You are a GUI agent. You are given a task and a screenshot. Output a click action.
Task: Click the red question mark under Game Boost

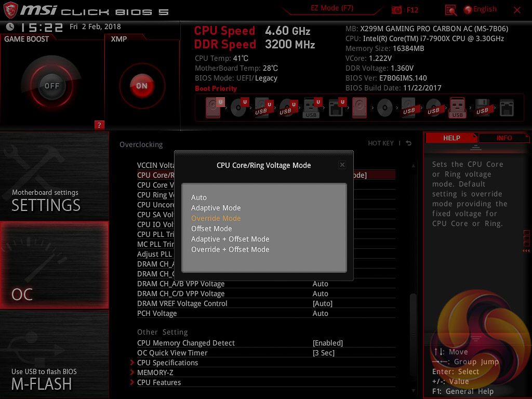[99, 125]
